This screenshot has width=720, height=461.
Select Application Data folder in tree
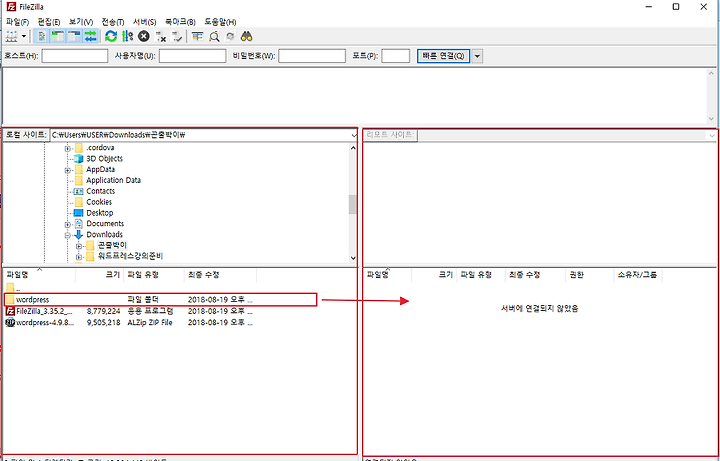point(113,180)
